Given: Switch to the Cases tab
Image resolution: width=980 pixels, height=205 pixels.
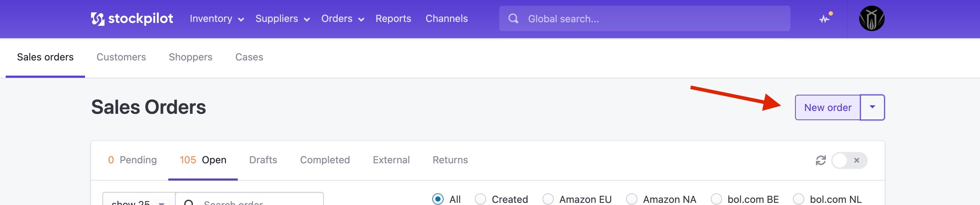Looking at the screenshot, I should (249, 57).
